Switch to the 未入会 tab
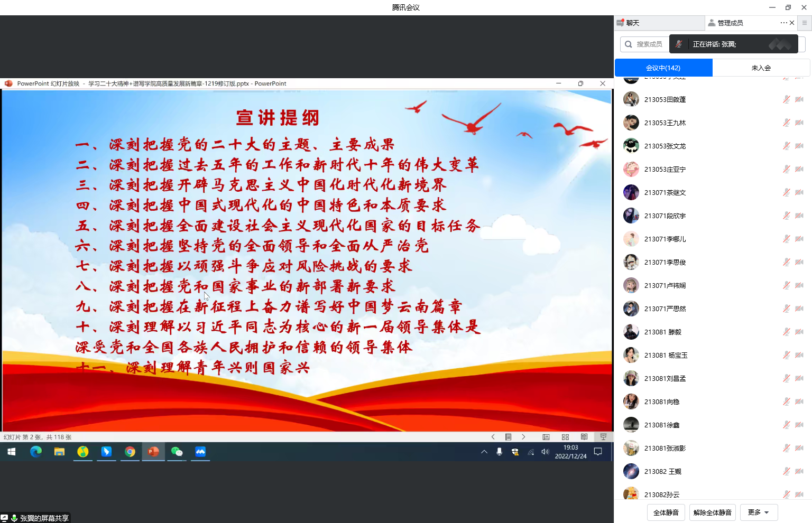The width and height of the screenshot is (812, 523). (x=761, y=68)
